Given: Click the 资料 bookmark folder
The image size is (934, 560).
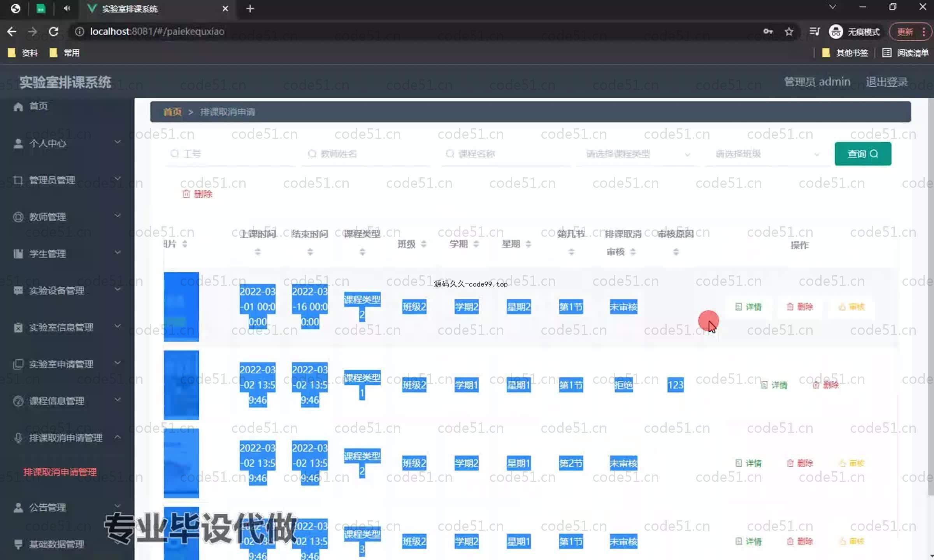Looking at the screenshot, I should click(23, 53).
